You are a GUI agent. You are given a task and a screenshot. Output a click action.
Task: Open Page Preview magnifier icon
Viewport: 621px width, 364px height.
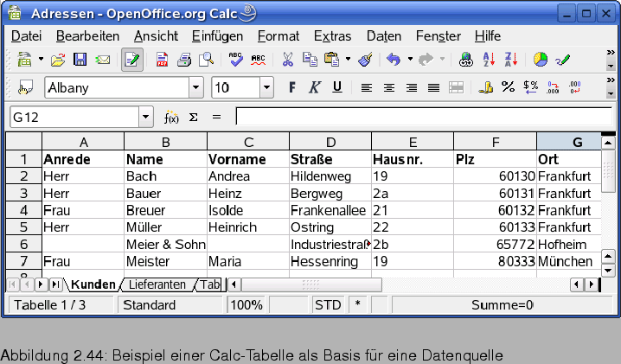(206, 60)
